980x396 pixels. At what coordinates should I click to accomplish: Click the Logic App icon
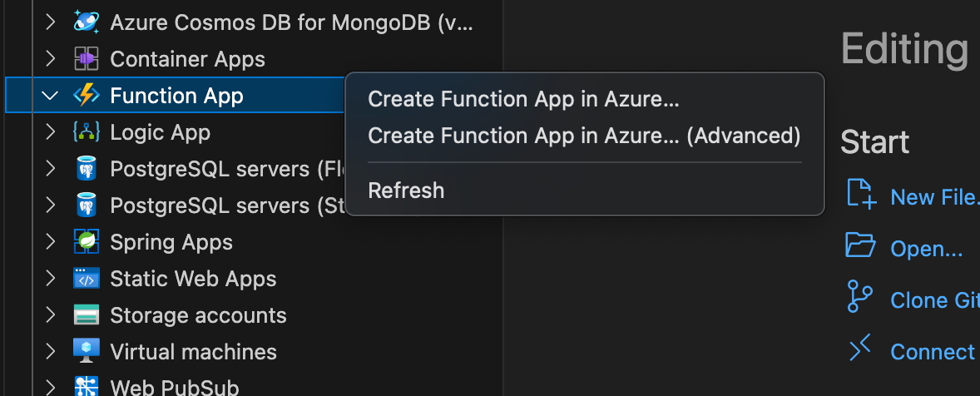tap(87, 132)
